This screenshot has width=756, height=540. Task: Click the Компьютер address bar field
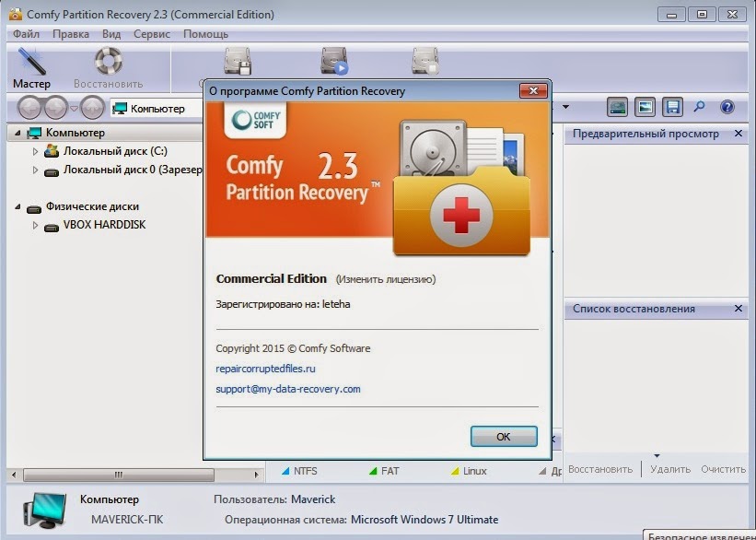pos(157,109)
